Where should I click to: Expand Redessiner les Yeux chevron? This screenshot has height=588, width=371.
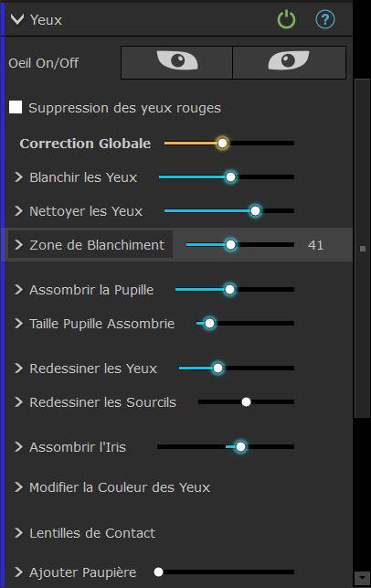(x=18, y=369)
